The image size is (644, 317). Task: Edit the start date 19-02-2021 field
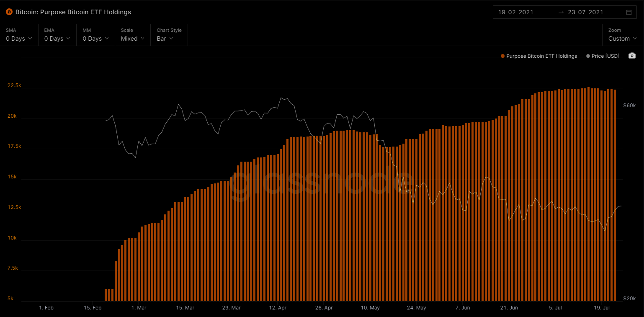pos(515,12)
